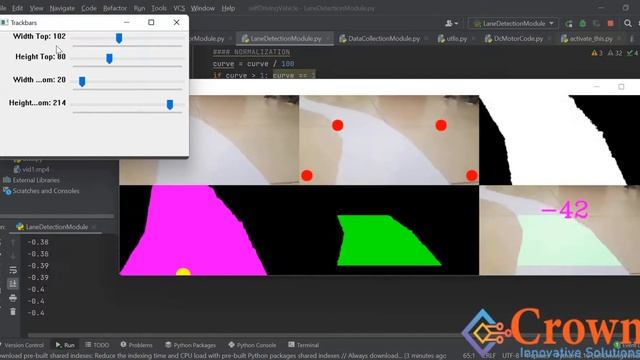Close the Trackbars window
Screen dimensions: 640x360
point(176,22)
